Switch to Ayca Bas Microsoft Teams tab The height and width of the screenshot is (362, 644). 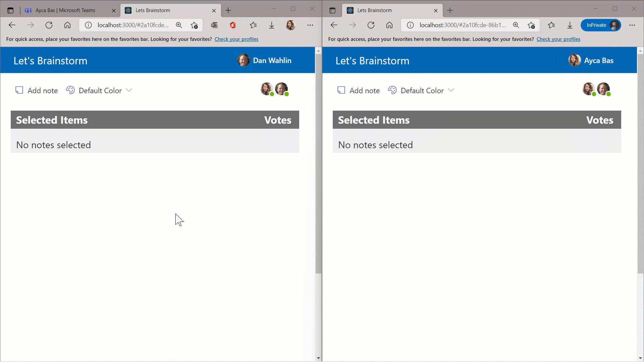click(x=65, y=10)
